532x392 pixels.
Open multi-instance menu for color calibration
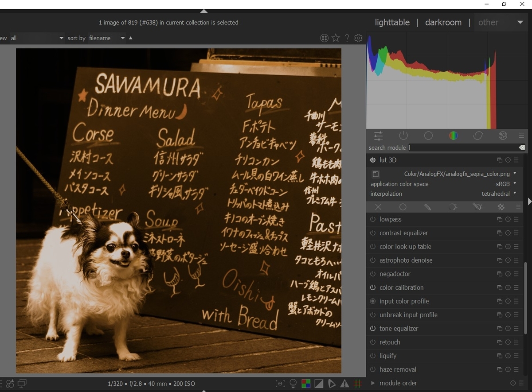click(500, 287)
